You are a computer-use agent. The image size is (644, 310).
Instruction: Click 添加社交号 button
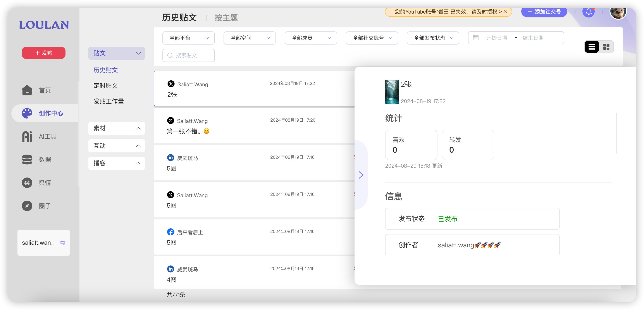coord(544,12)
